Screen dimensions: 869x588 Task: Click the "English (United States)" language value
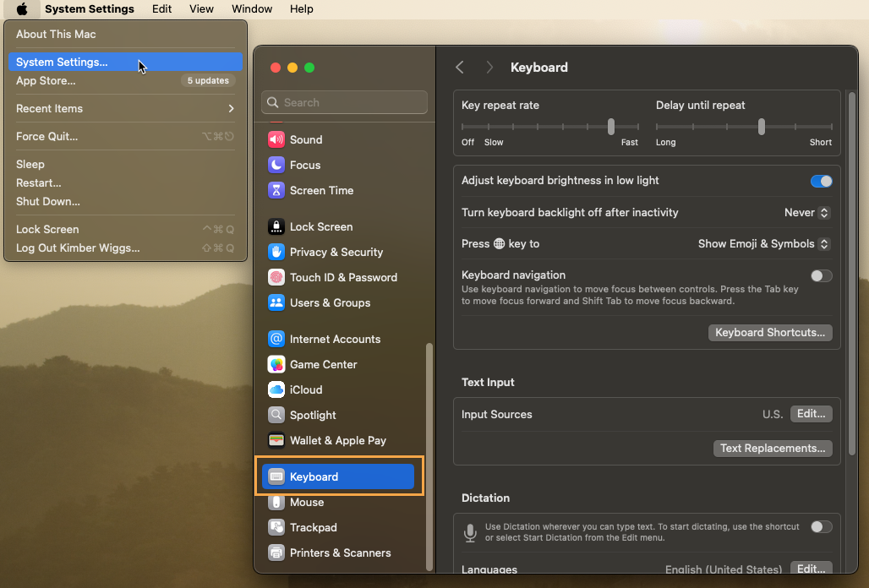724,569
